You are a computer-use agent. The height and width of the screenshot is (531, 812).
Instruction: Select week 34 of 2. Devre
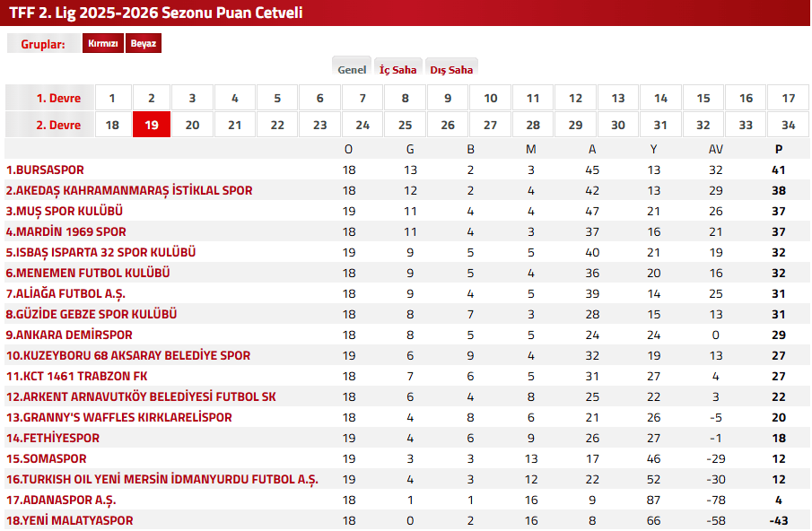[788, 124]
